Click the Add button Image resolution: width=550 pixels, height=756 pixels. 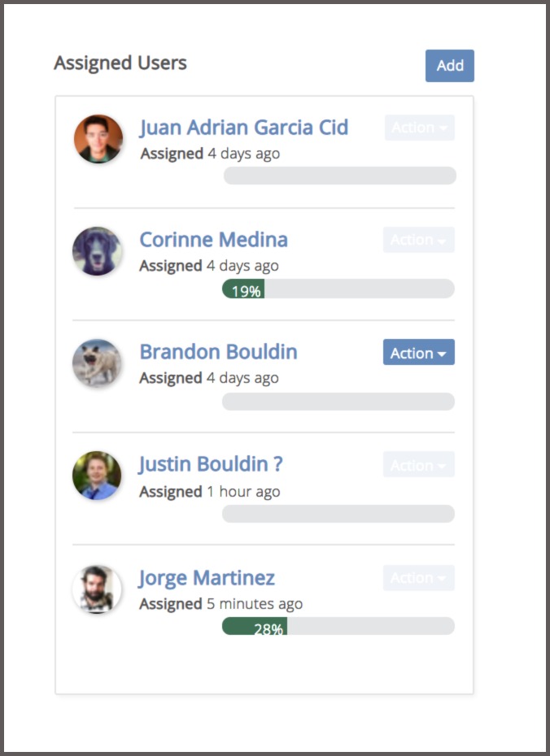pyautogui.click(x=450, y=66)
